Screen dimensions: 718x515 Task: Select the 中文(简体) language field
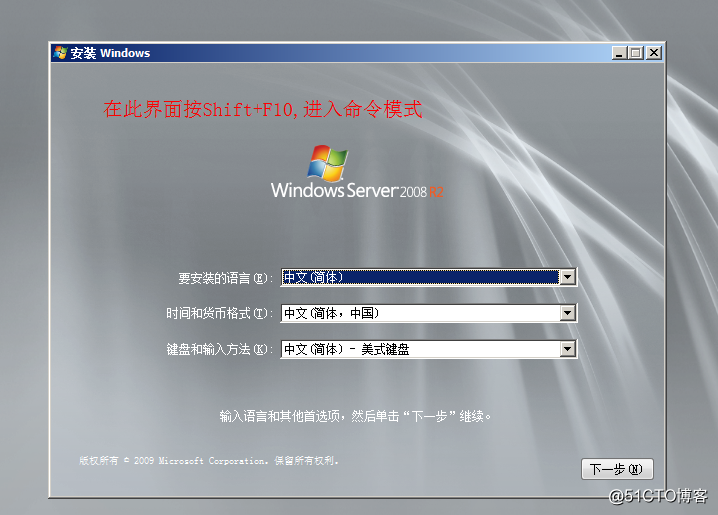click(x=429, y=277)
